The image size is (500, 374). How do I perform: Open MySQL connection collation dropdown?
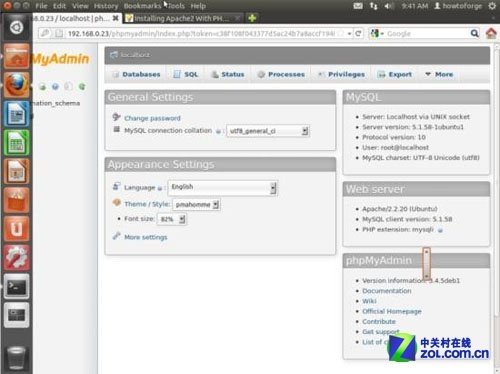(268, 131)
